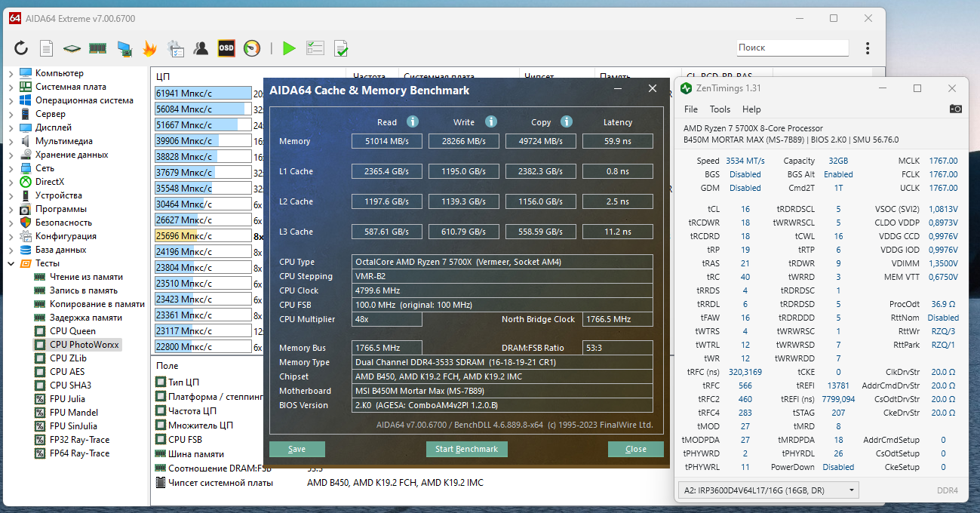The height and width of the screenshot is (513, 980).
Task: Select the CPU AES test
Action: 67,372
